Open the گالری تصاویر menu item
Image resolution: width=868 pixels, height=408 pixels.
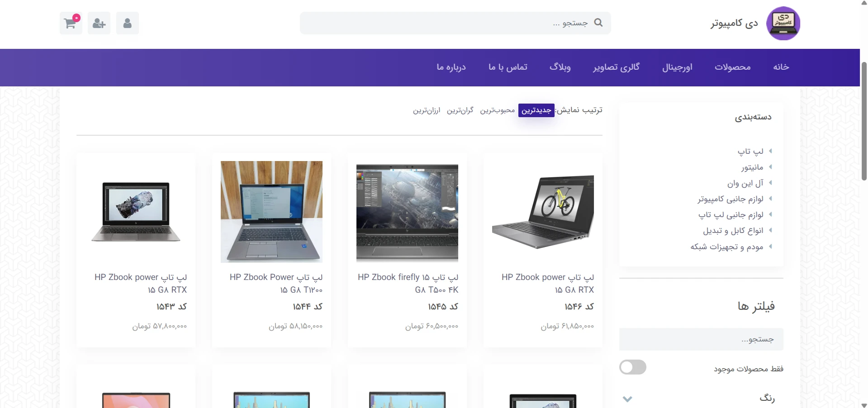pos(616,67)
